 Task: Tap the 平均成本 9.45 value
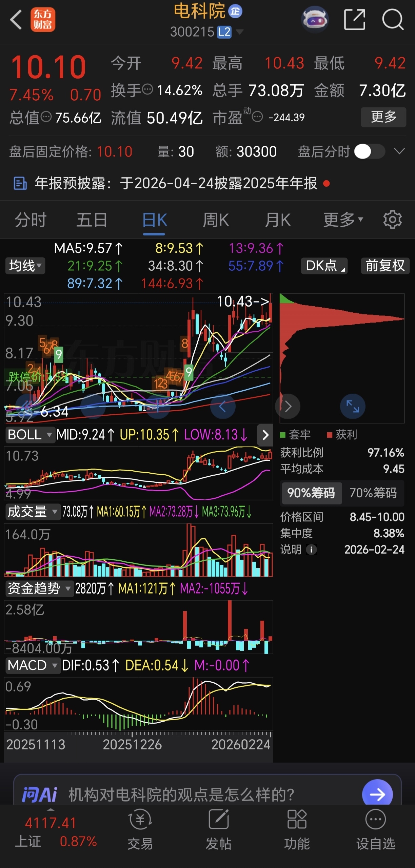pos(394,469)
